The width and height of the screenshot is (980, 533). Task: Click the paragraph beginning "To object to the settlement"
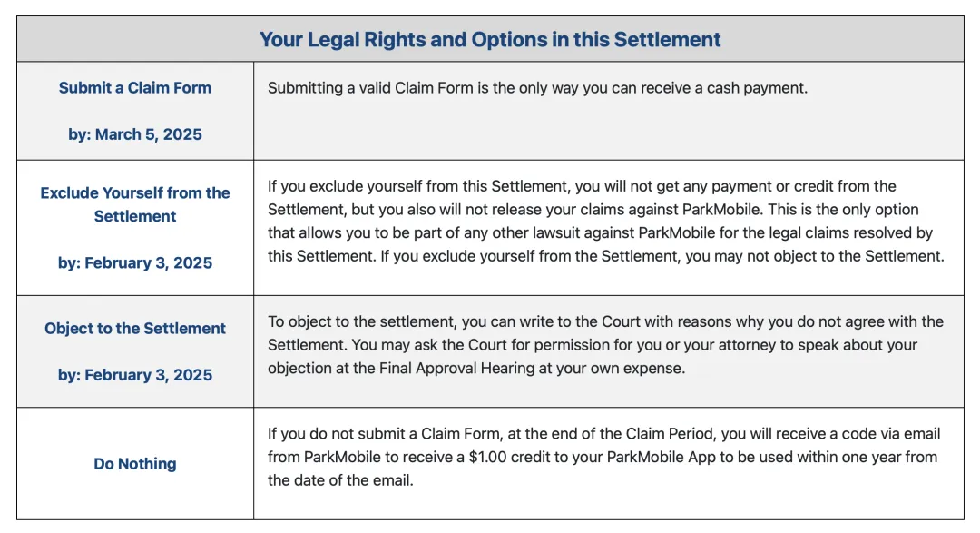coord(605,345)
